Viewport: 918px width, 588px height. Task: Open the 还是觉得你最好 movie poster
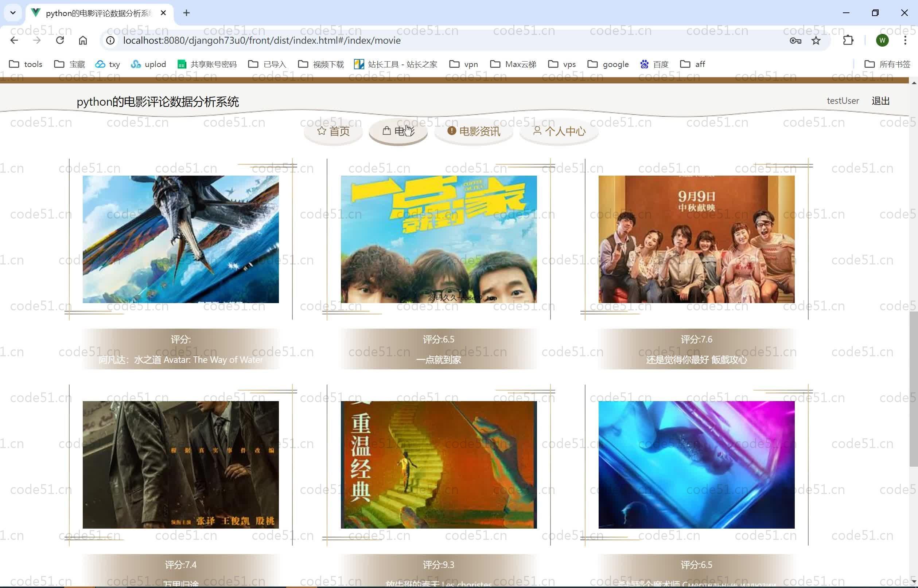point(696,239)
